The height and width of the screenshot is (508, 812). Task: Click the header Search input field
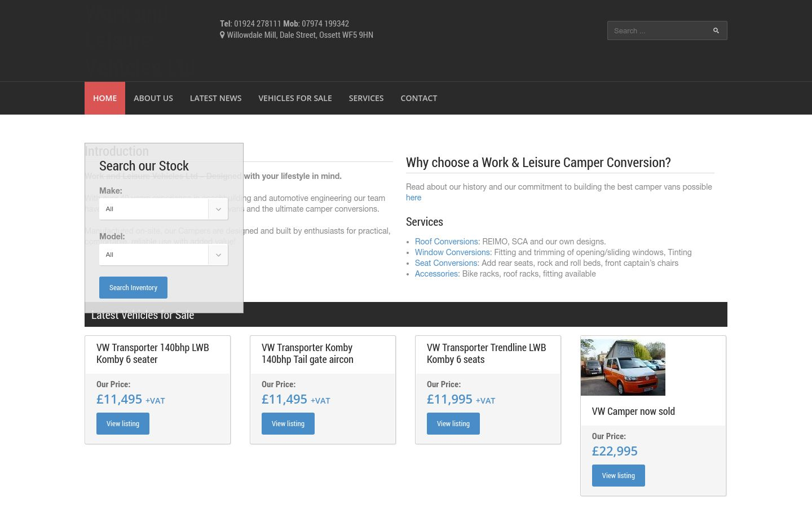pos(667,30)
